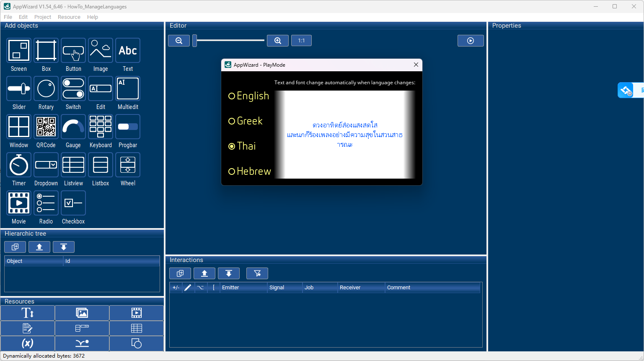The height and width of the screenshot is (361, 644).
Task: Add a Button object
Action: pyautogui.click(x=73, y=50)
